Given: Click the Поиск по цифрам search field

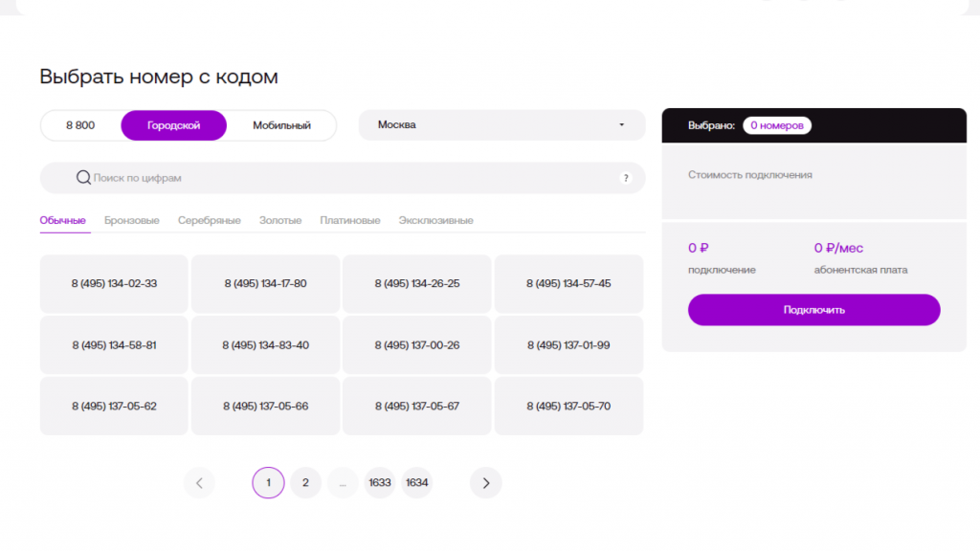Looking at the screenshot, I should tap(345, 178).
